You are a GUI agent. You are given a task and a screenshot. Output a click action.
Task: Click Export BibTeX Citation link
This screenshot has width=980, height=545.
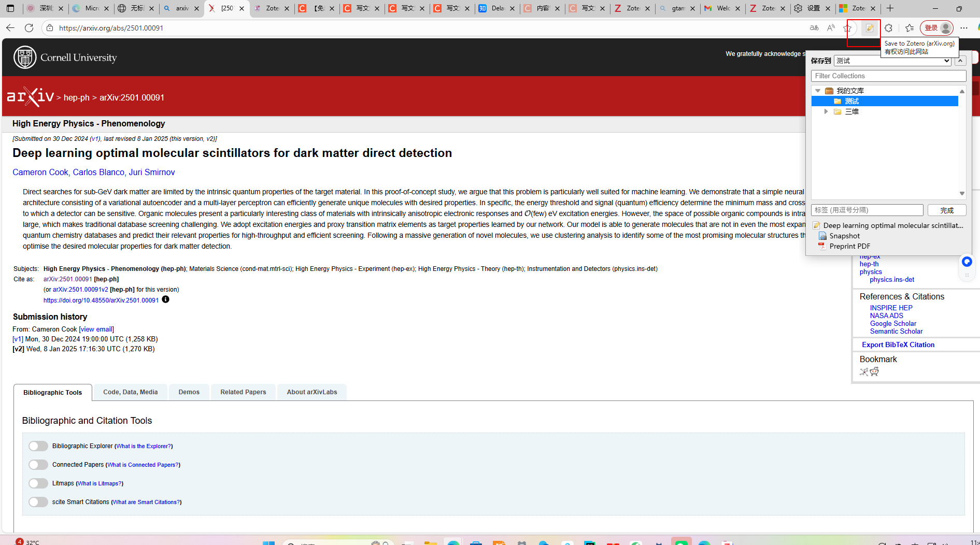(898, 345)
